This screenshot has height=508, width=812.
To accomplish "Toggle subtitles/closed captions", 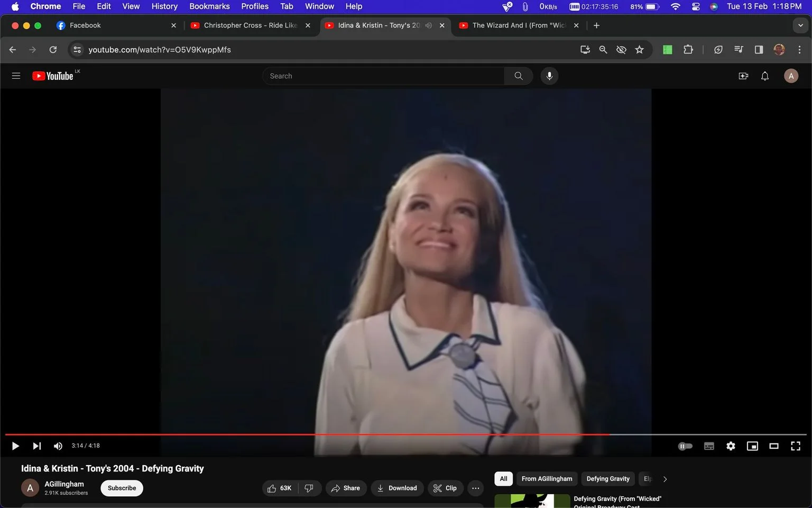I will point(709,446).
